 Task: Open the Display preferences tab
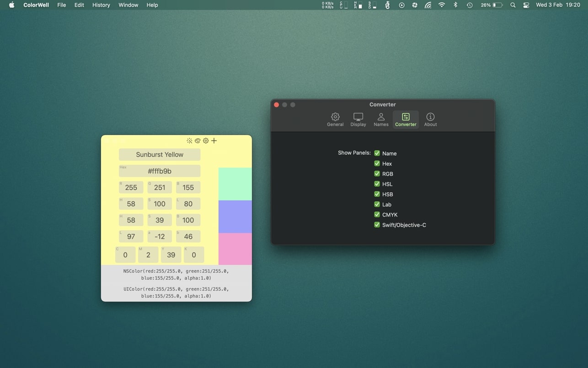point(358,119)
